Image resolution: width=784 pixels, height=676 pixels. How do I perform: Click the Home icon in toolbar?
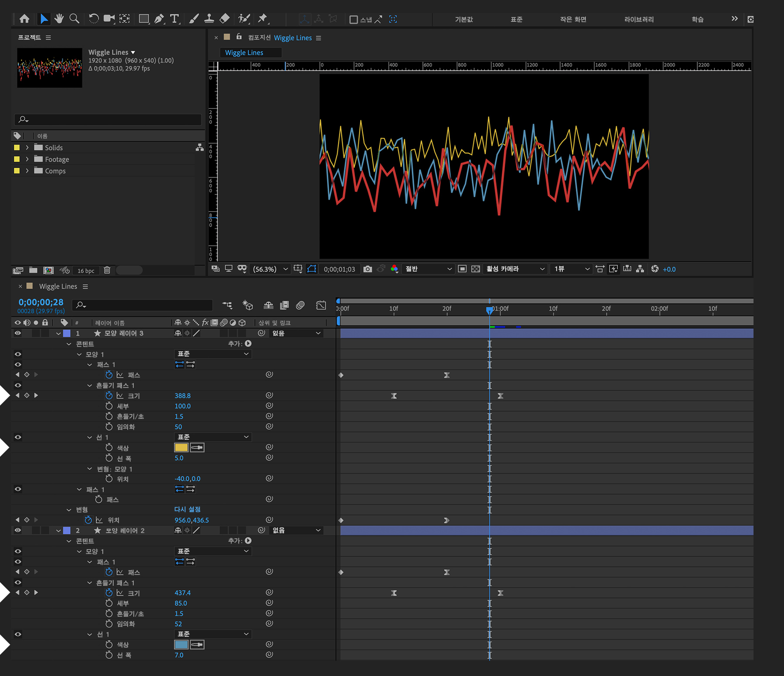[x=25, y=19]
